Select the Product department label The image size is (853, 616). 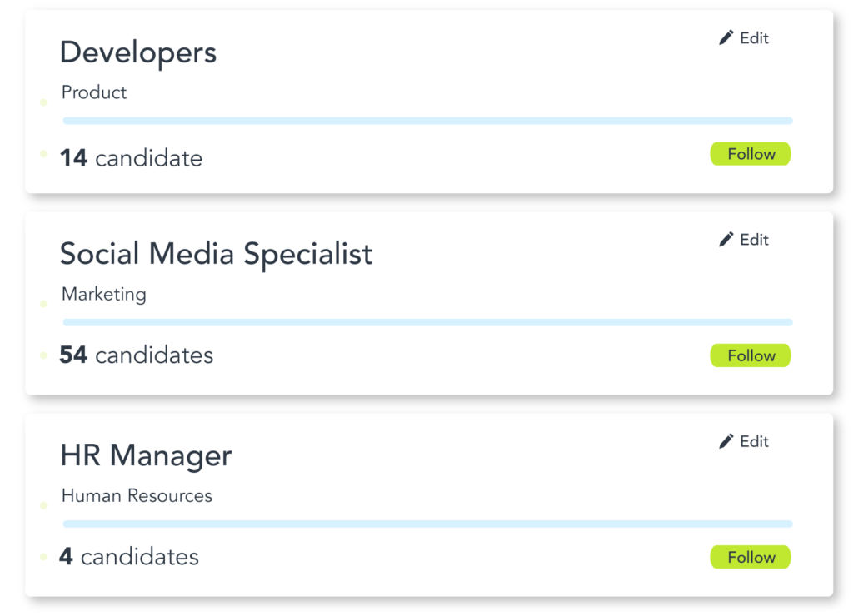click(x=94, y=92)
